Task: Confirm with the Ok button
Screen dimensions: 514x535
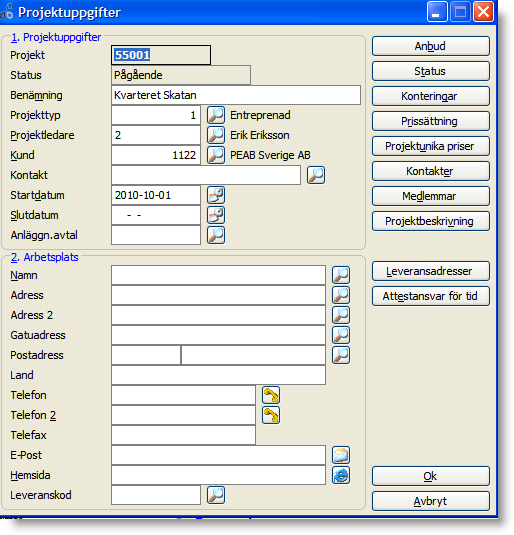Action: (x=431, y=476)
